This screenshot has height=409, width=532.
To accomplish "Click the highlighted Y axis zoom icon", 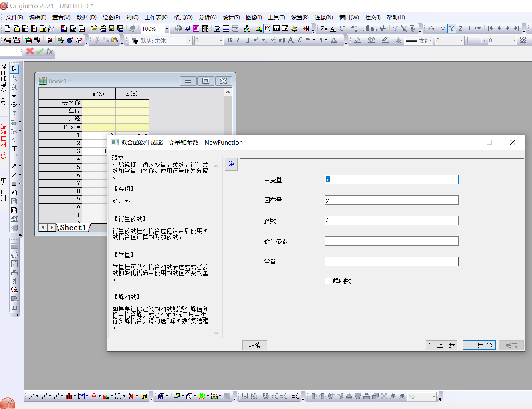I will [452, 28].
